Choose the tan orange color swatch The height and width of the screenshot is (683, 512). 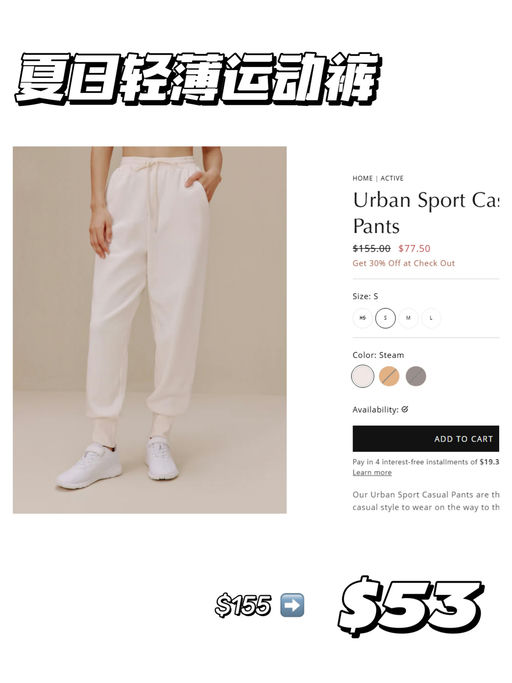point(389,376)
